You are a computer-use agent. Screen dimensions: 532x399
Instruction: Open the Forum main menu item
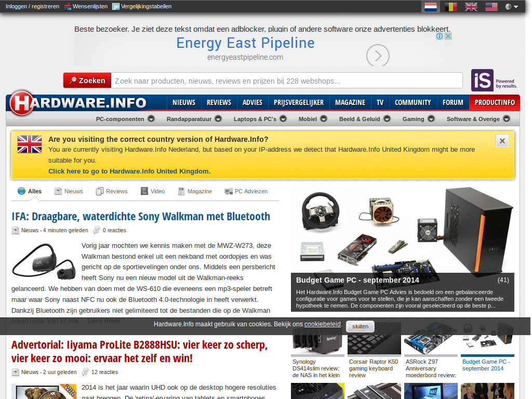[453, 102]
